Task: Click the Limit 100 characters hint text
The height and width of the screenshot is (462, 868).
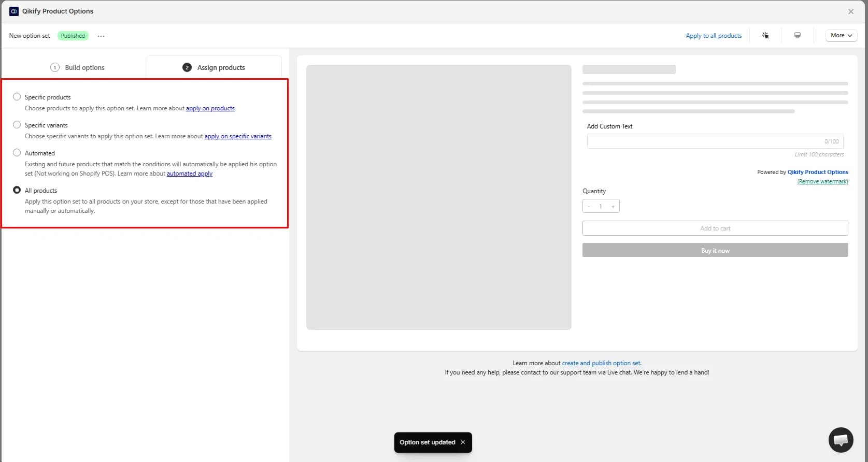Action: point(819,154)
